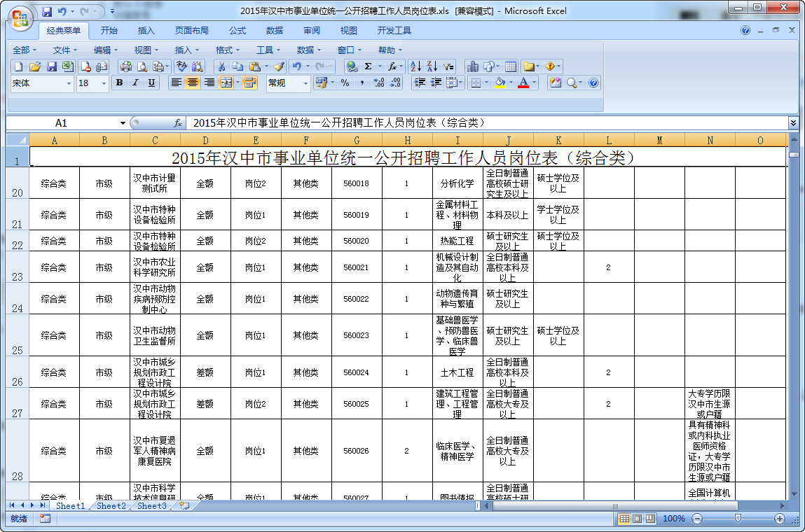Toggle underline formatting
The width and height of the screenshot is (805, 532).
coord(150,83)
